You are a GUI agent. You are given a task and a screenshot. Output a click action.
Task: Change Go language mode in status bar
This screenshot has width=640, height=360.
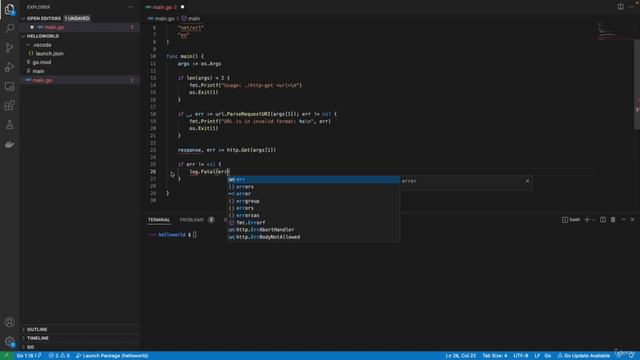coord(548,356)
